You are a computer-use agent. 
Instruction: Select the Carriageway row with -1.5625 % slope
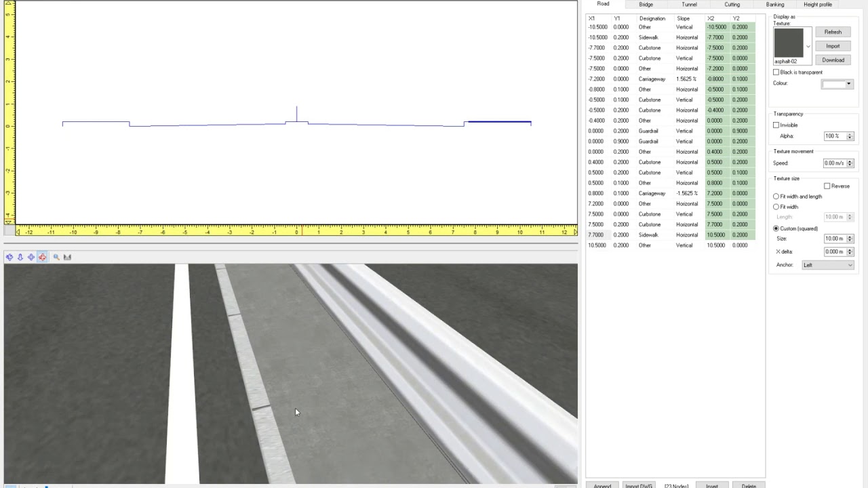(x=671, y=193)
